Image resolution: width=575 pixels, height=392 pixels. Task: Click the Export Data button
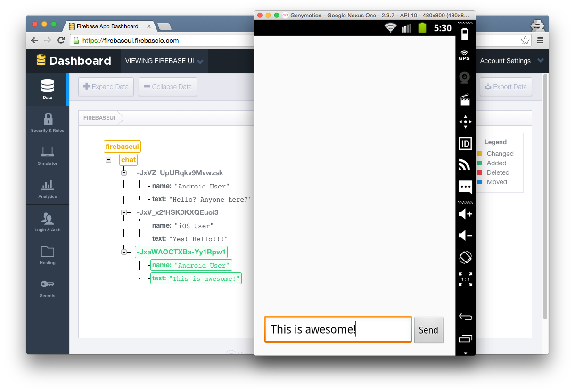point(506,87)
